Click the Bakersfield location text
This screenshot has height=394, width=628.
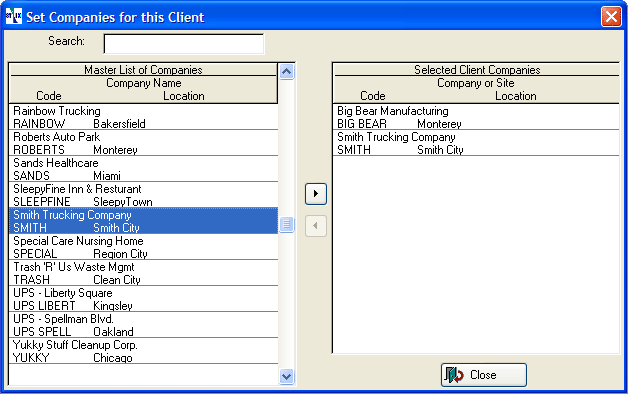click(x=119, y=124)
